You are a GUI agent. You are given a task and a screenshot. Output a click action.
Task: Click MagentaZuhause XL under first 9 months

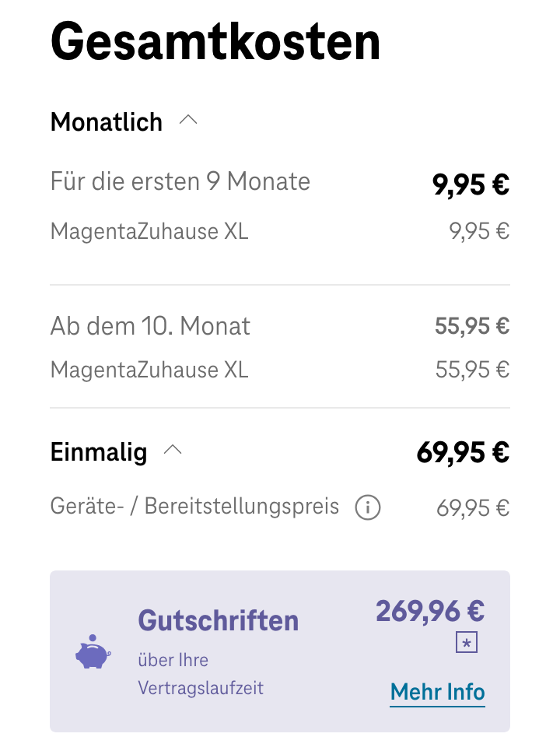click(x=149, y=231)
